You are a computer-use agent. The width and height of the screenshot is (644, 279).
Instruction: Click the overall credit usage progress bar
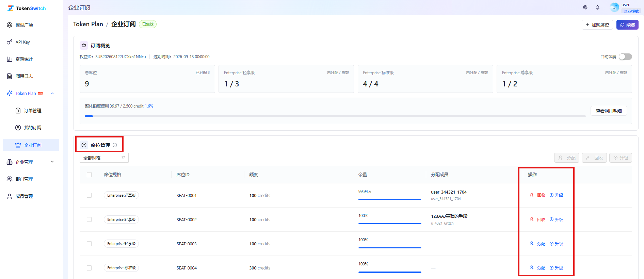click(x=335, y=116)
